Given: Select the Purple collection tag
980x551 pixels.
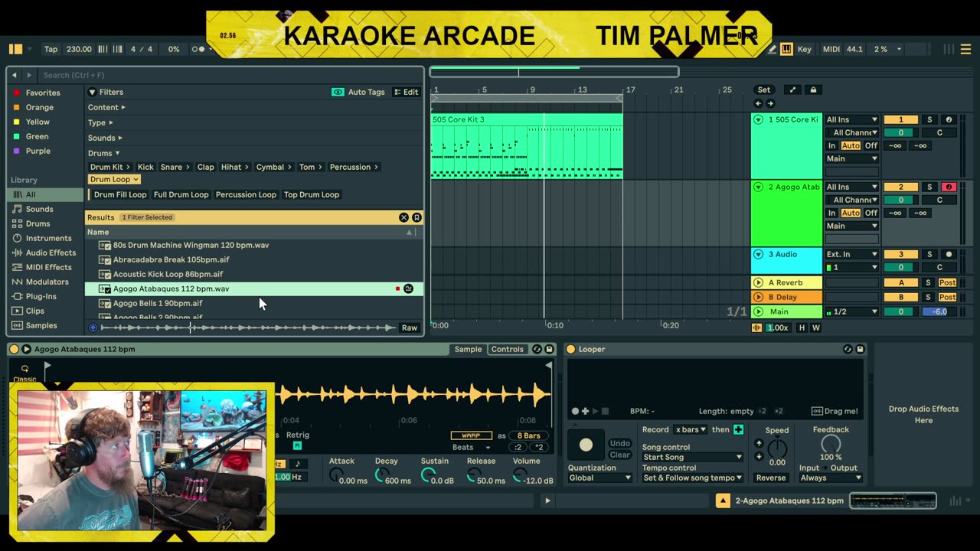Looking at the screenshot, I should pyautogui.click(x=38, y=151).
